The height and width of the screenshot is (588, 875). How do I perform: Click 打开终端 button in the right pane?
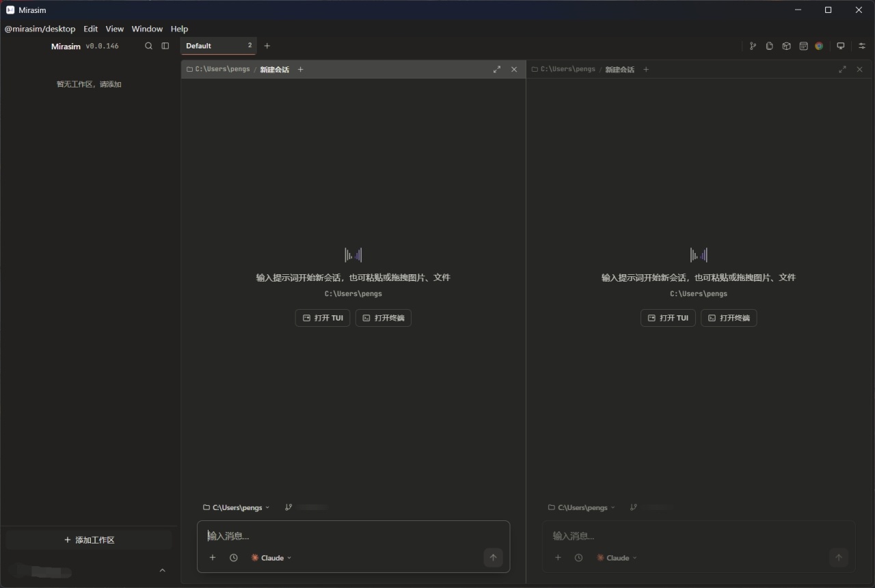pyautogui.click(x=729, y=318)
